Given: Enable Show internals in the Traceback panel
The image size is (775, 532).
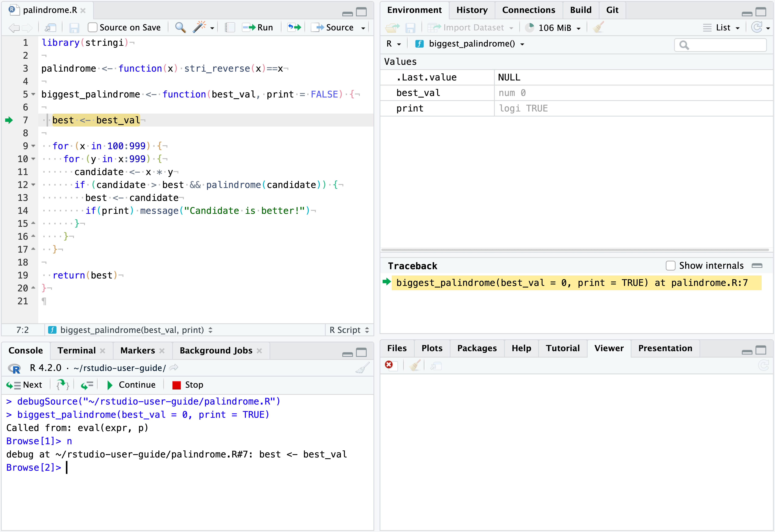Looking at the screenshot, I should [x=670, y=266].
